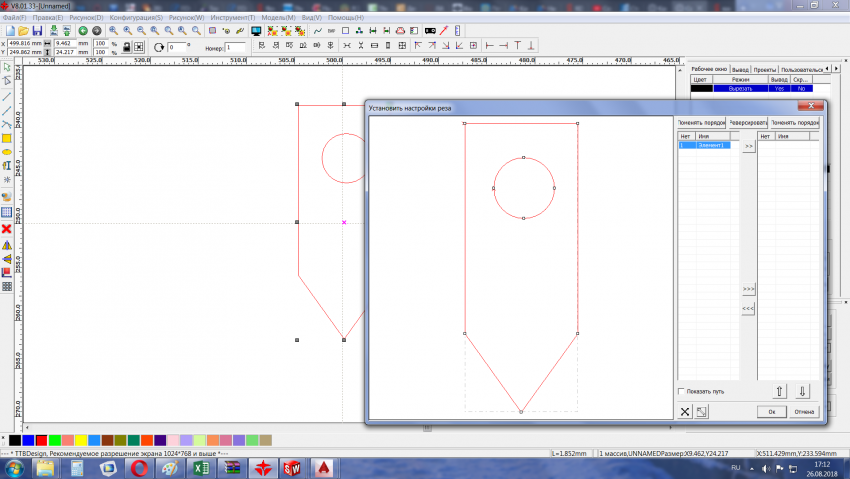Click the lock aspect ratio padlock icon

[126, 47]
